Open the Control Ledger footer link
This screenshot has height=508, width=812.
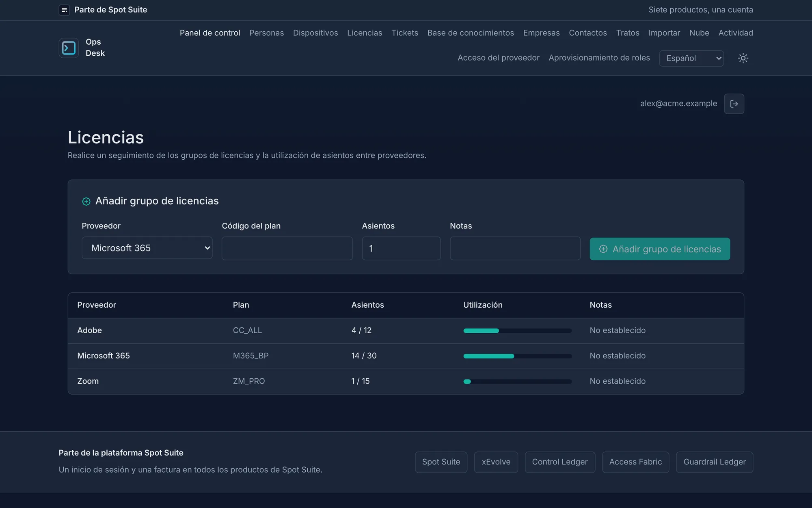click(560, 462)
